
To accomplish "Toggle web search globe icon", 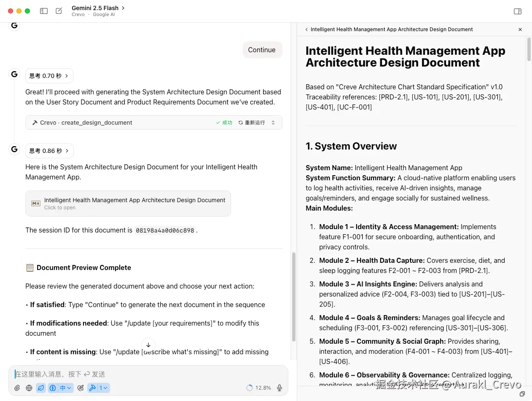I will pos(29,388).
